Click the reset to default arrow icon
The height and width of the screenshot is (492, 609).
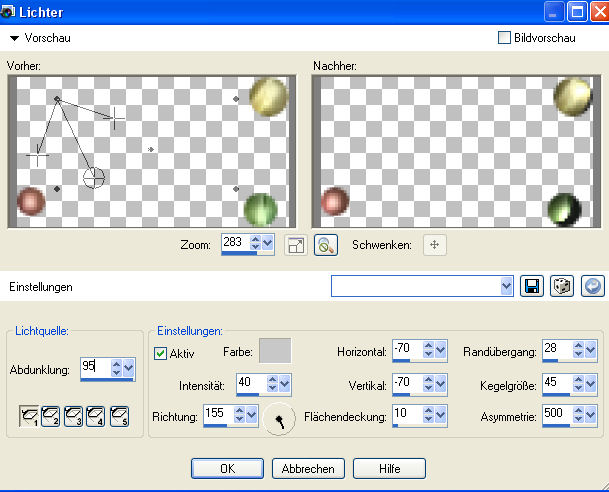[592, 287]
